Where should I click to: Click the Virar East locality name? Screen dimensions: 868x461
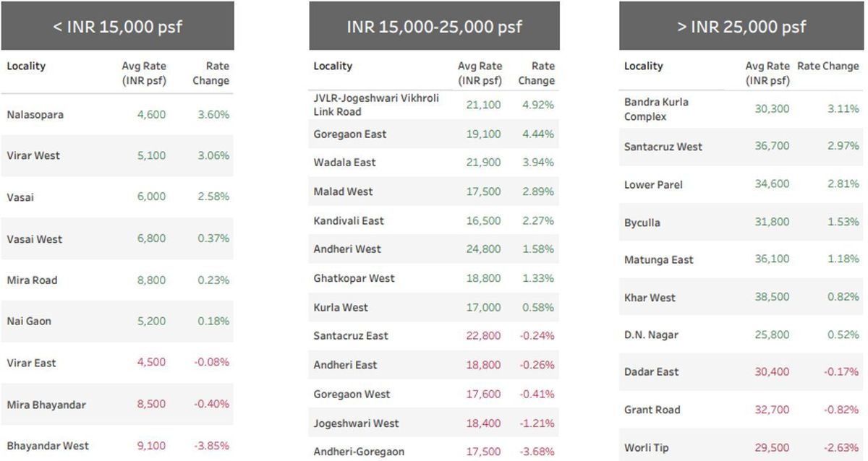coord(31,363)
